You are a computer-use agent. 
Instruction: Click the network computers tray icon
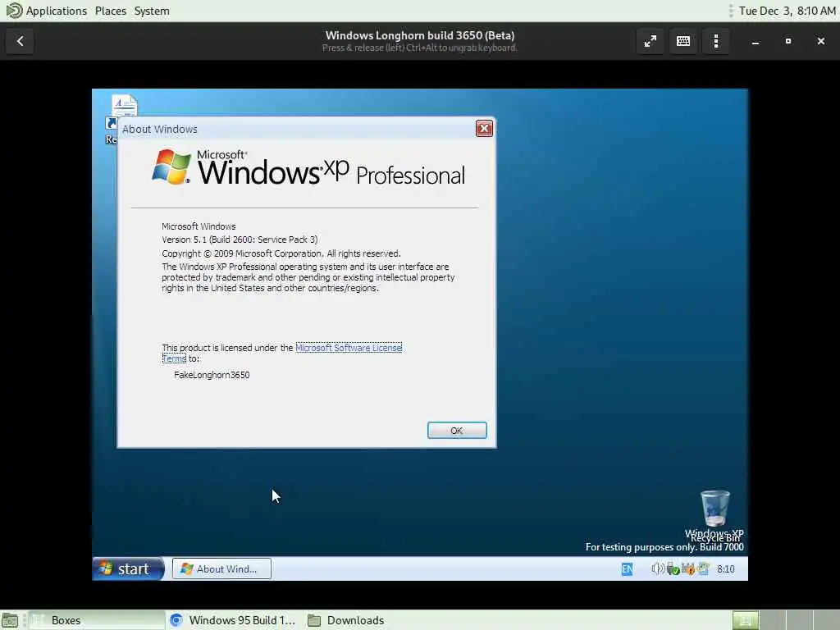(703, 569)
